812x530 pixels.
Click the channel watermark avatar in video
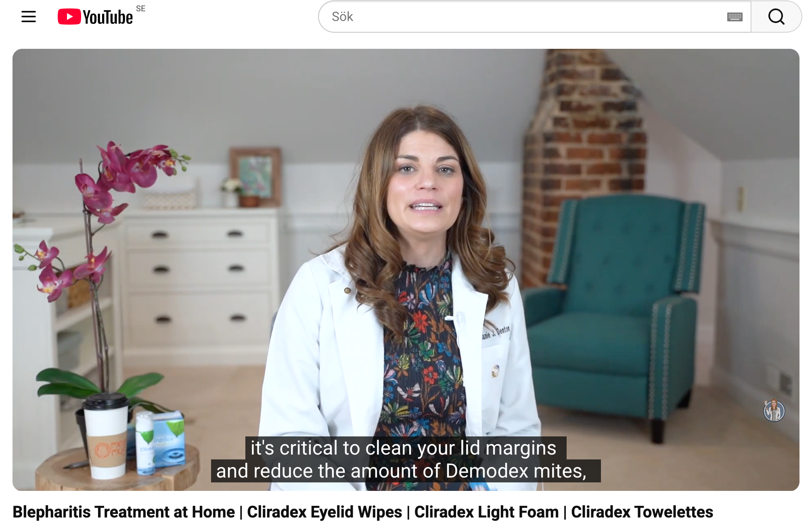[774, 410]
